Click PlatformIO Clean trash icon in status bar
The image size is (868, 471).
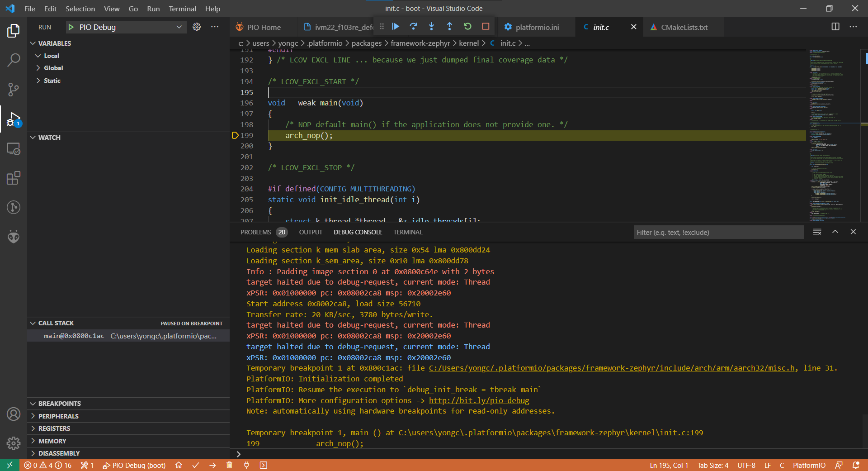(229, 465)
